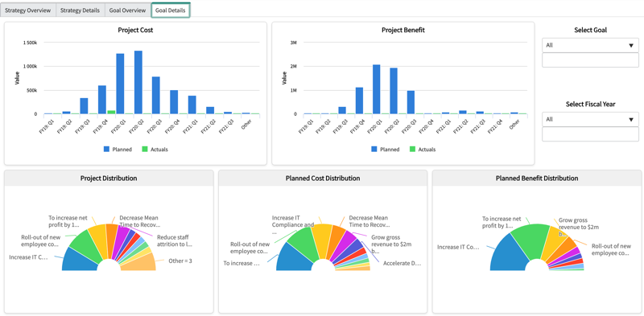Click the FY20: Q1 planned bar in Project Cost
The height and width of the screenshot is (316, 644).
[x=120, y=84]
